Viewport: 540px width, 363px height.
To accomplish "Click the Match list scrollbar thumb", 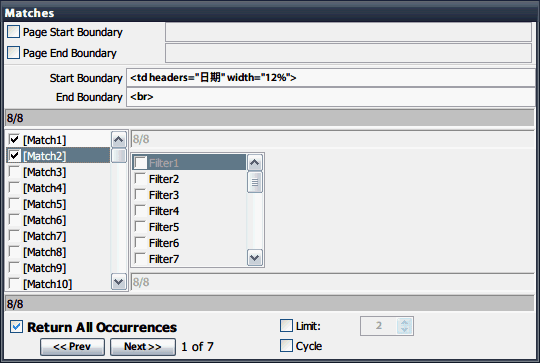I will [x=119, y=155].
